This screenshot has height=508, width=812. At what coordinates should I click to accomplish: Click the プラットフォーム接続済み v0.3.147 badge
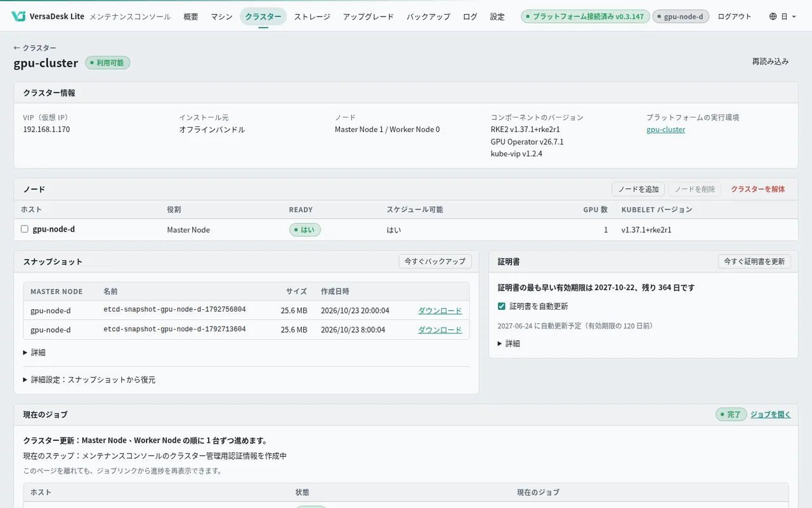click(x=586, y=17)
